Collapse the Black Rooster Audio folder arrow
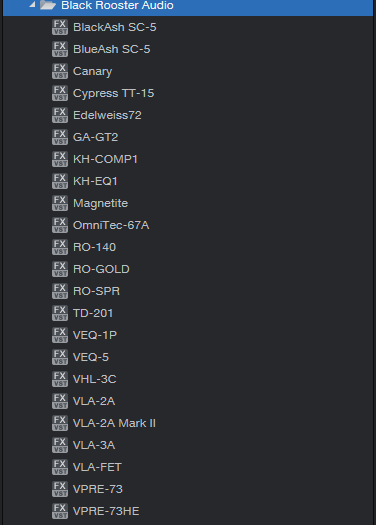Image resolution: width=376 pixels, height=525 pixels. coord(32,5)
